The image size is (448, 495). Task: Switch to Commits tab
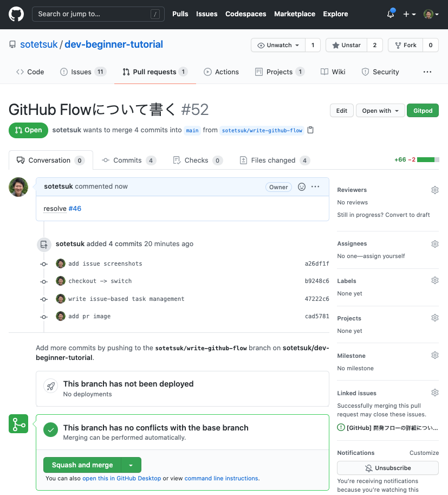tap(129, 160)
